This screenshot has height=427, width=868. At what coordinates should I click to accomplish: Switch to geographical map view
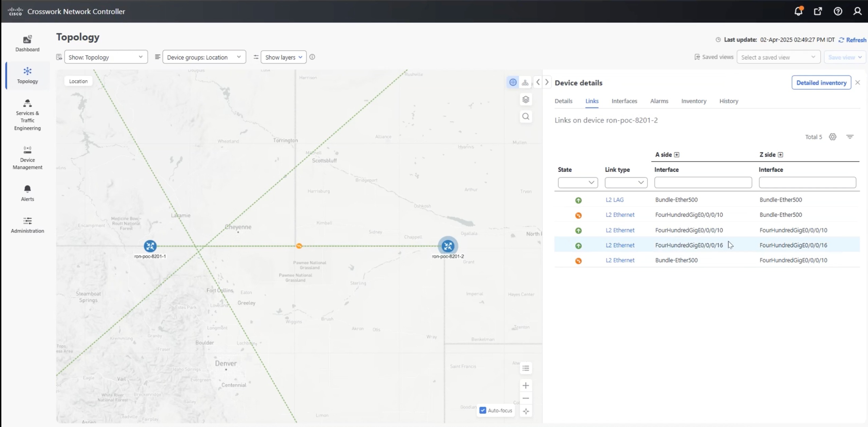pos(513,82)
